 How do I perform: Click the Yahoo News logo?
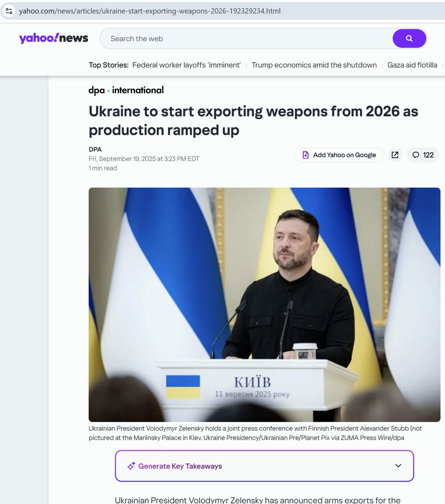pyautogui.click(x=54, y=38)
